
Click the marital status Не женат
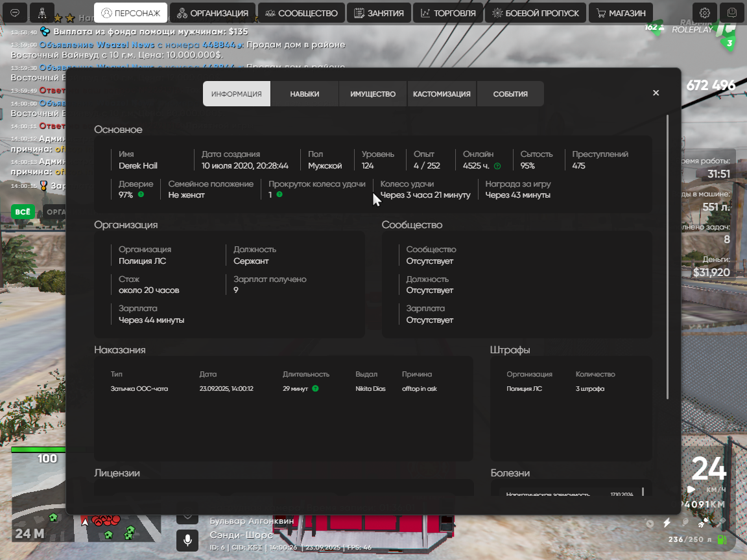coord(186,194)
